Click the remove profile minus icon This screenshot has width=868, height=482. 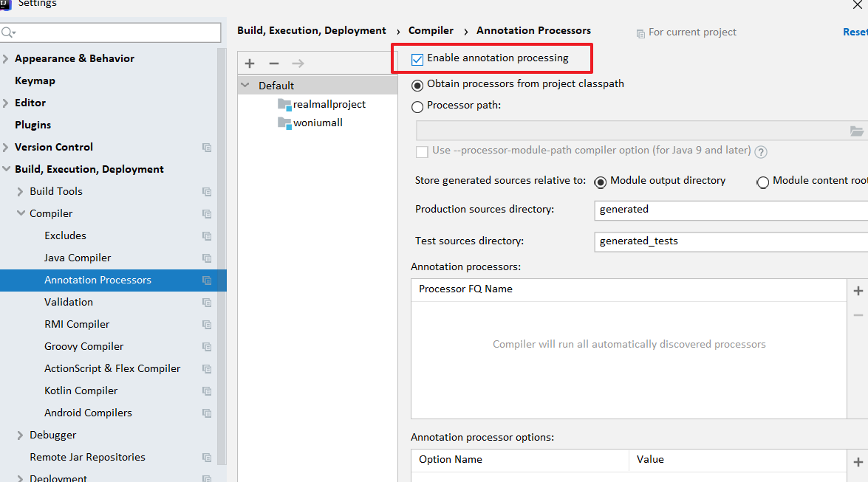[274, 63]
